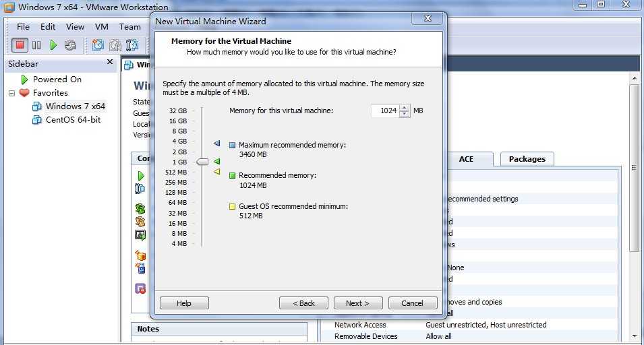644x345 pixels.
Task: Click the memory slider thumb at 1 GB
Action: tap(202, 162)
